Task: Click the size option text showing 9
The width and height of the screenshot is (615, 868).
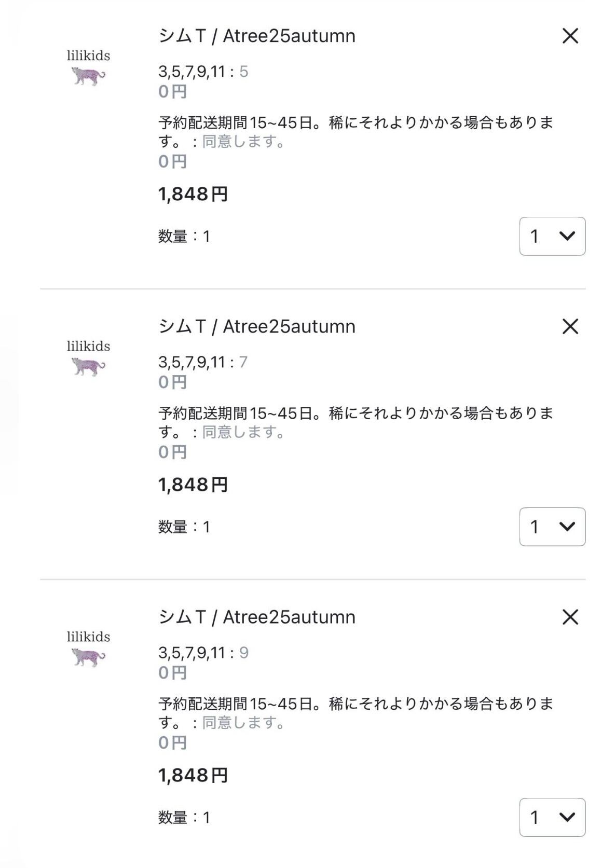Action: (x=243, y=653)
